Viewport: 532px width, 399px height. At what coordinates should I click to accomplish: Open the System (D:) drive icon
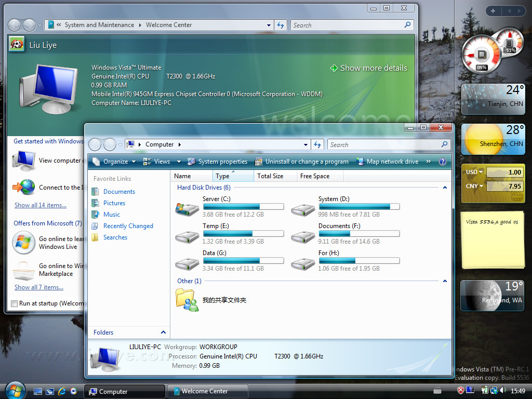pos(303,209)
